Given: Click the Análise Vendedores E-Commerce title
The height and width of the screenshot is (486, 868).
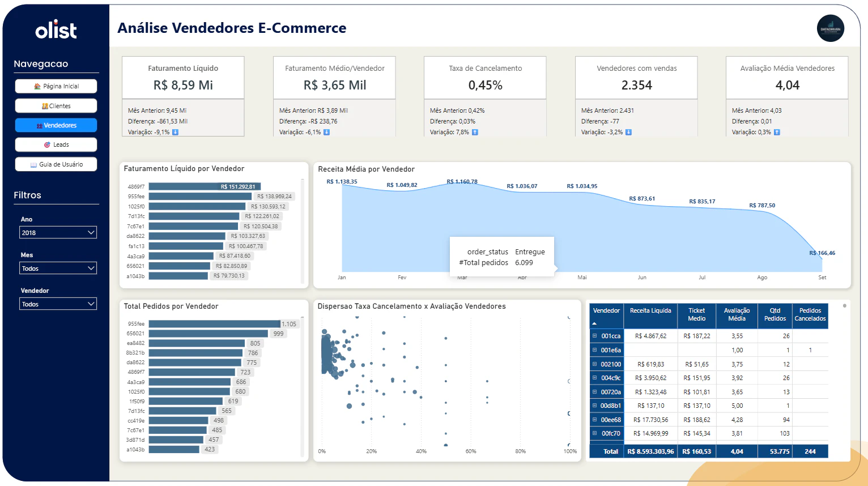Looking at the screenshot, I should coord(232,28).
